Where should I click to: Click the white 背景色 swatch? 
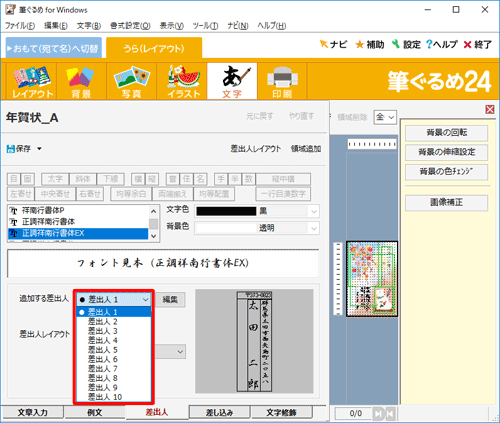[x=226, y=228]
